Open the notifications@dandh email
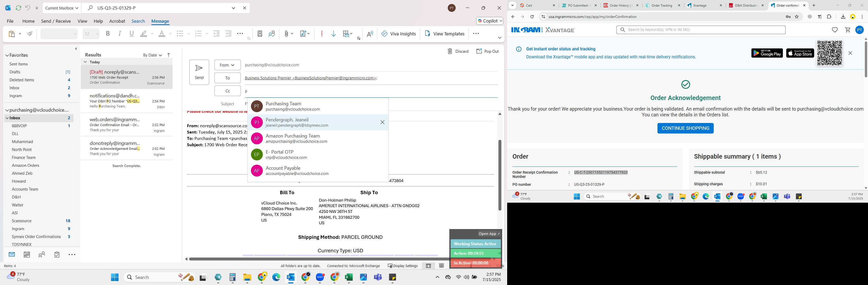This screenshot has height=285, width=868. point(127,101)
